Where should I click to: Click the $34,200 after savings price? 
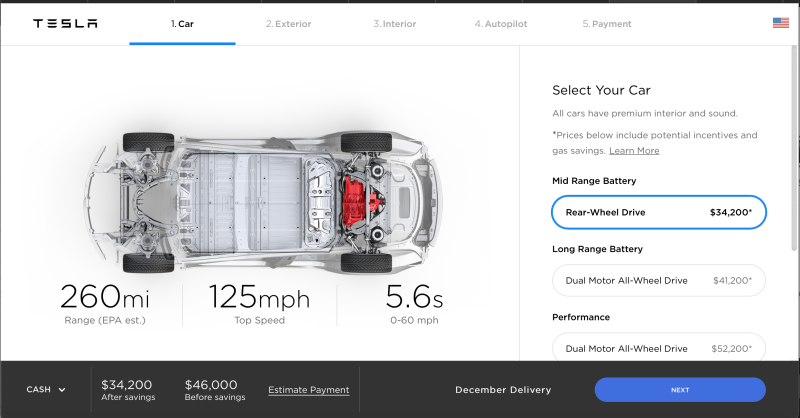click(126, 384)
